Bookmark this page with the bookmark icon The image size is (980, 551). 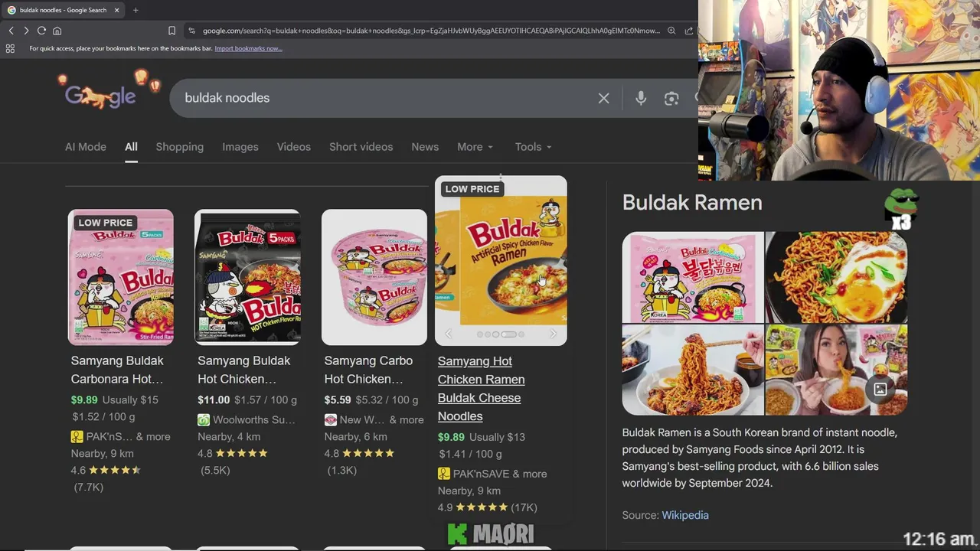pyautogui.click(x=171, y=31)
